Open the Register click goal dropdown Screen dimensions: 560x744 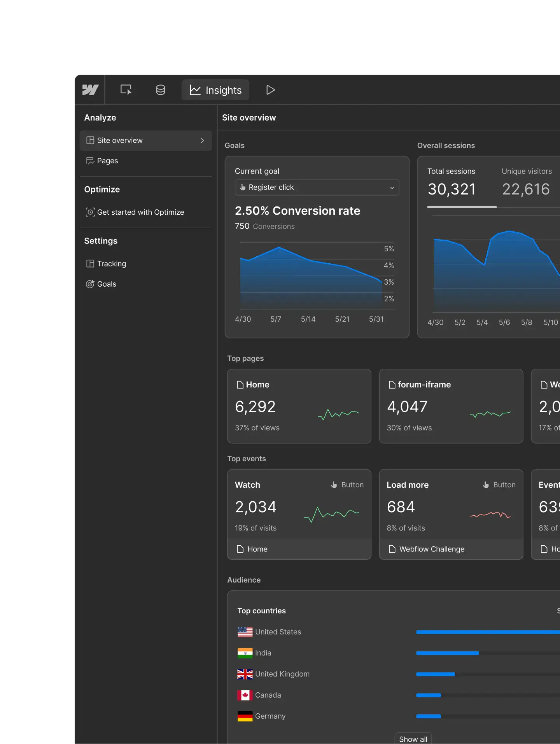tap(317, 187)
